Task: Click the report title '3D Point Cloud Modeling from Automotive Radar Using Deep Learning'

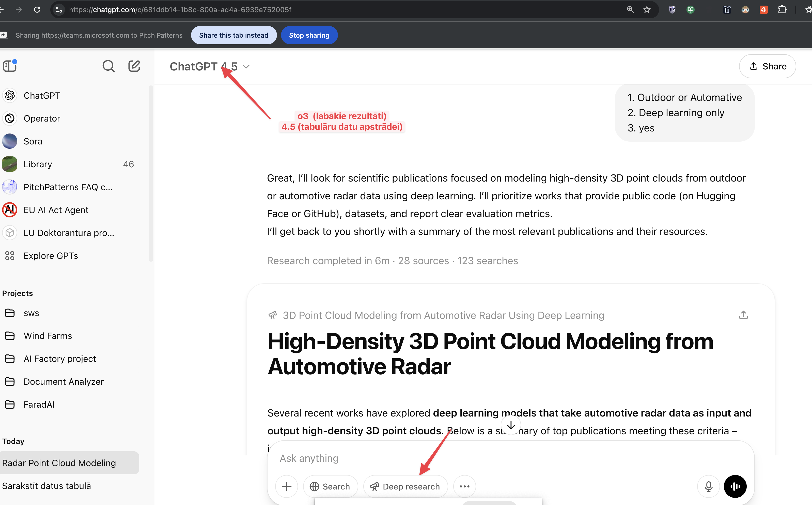Action: [443, 315]
